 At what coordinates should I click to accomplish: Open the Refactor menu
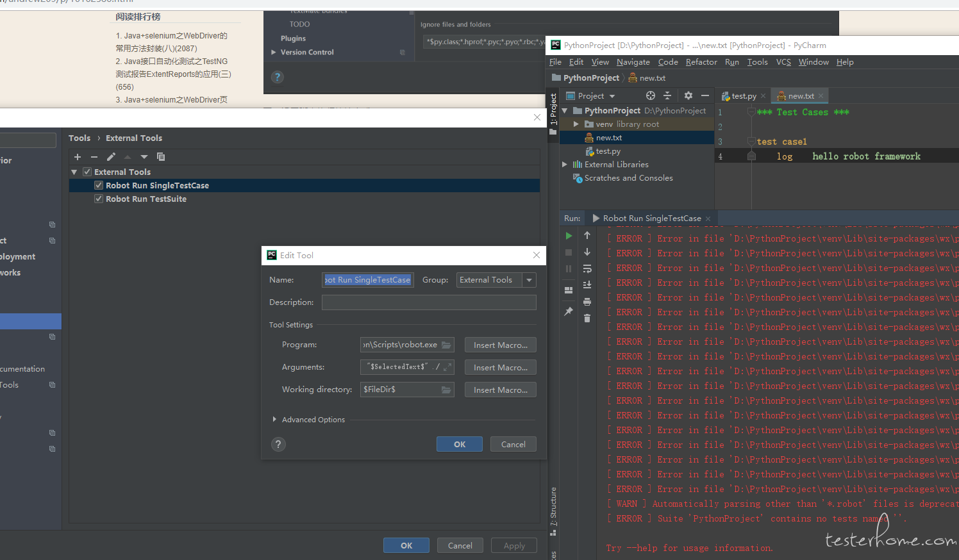point(701,62)
